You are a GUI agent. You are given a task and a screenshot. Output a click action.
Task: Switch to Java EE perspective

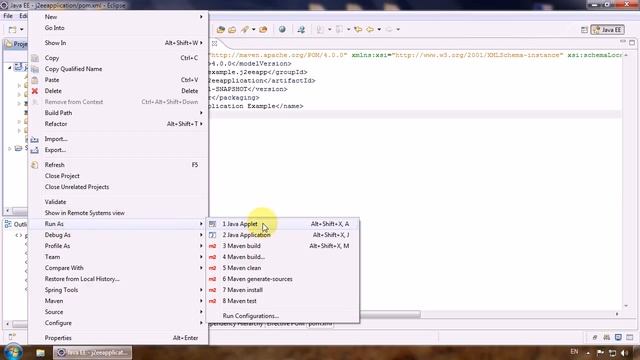click(x=607, y=30)
